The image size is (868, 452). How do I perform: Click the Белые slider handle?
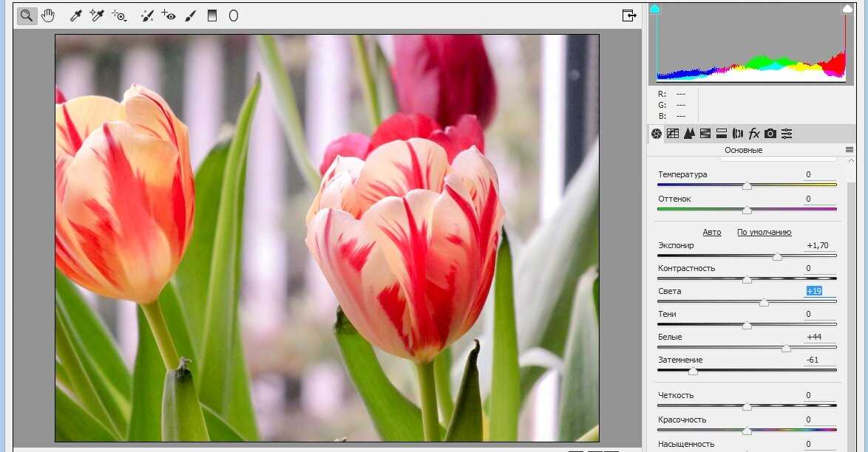786,349
